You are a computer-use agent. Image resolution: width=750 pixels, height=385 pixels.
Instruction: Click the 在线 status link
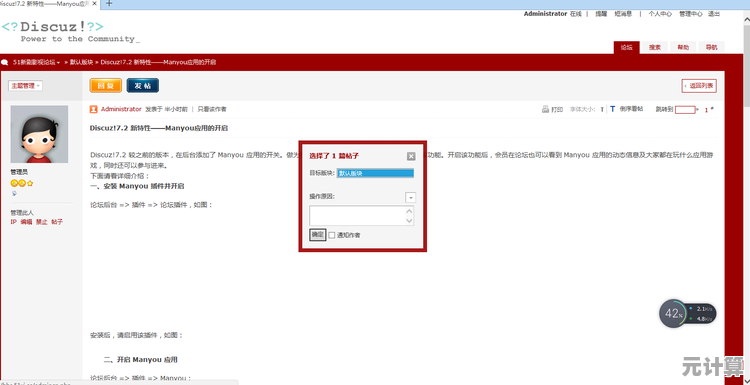tap(575, 14)
